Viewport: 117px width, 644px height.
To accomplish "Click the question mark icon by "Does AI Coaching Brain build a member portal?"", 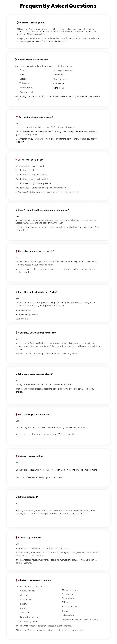I will pyautogui.click(x=17, y=210).
